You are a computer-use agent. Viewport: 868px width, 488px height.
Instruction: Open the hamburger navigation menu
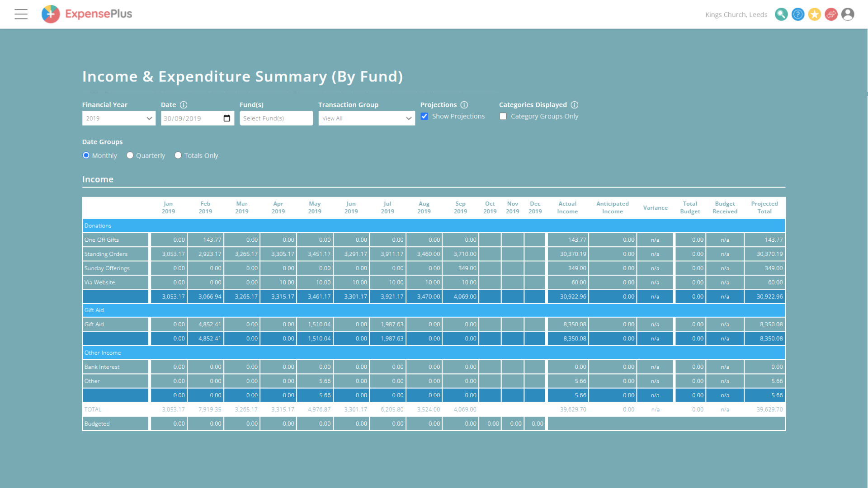pyautogui.click(x=21, y=14)
